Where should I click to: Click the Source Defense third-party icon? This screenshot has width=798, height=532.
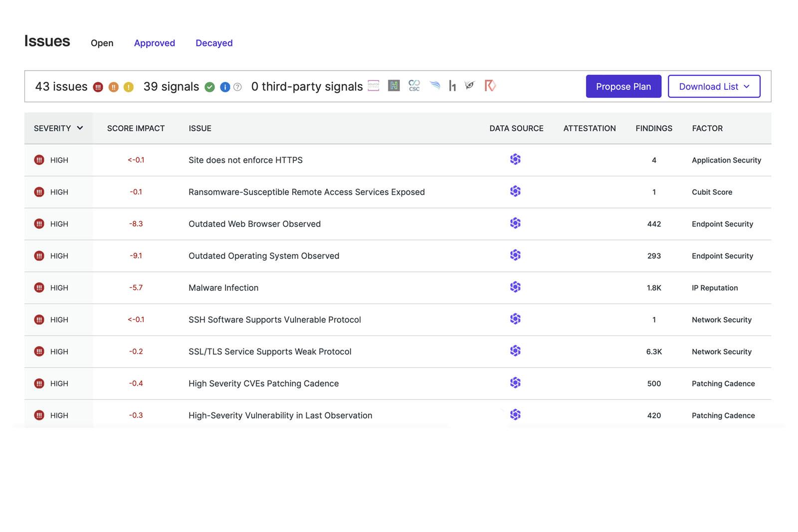tap(374, 86)
